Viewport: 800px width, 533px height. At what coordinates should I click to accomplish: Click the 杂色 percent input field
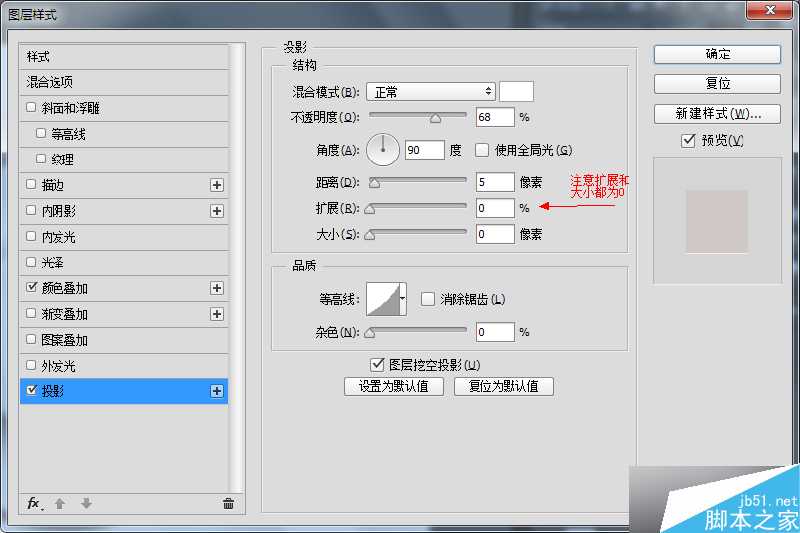[x=495, y=332]
